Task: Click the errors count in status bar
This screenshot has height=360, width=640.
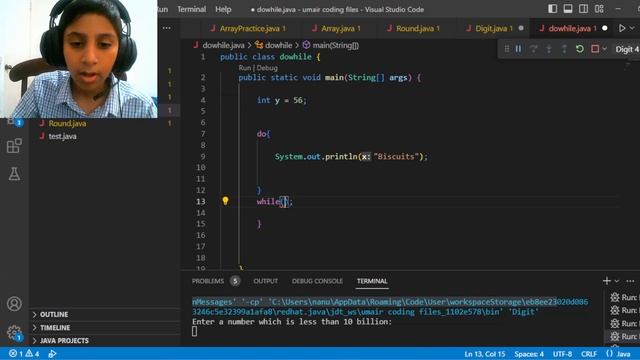Action: pyautogui.click(x=16, y=353)
